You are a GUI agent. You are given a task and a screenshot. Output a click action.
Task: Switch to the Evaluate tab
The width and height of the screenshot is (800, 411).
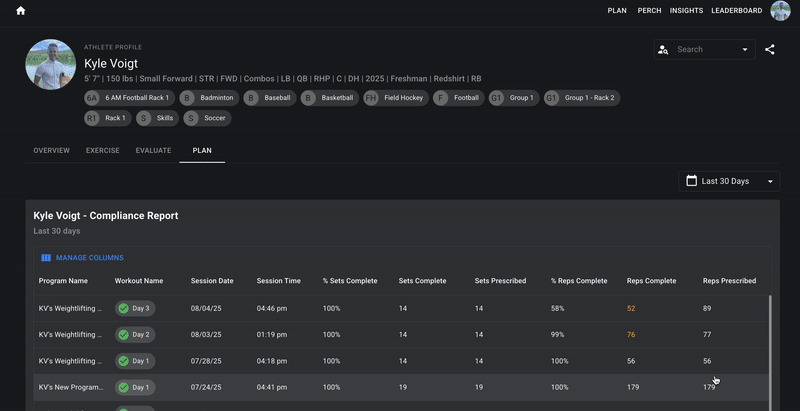(x=153, y=150)
